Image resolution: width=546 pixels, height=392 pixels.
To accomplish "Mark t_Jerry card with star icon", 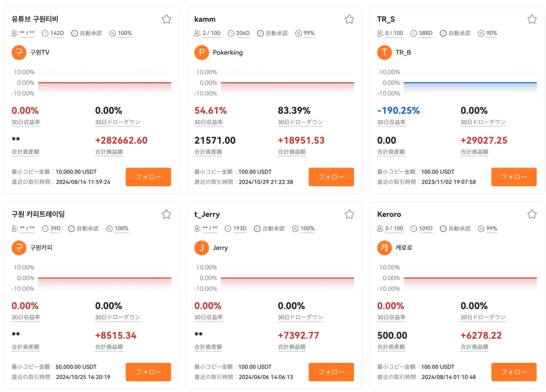I will click(349, 214).
